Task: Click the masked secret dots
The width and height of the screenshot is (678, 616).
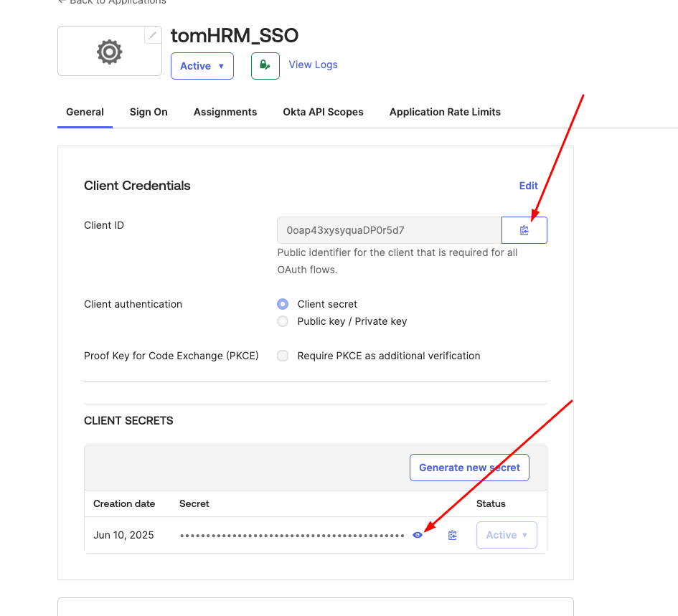Action: (x=292, y=536)
